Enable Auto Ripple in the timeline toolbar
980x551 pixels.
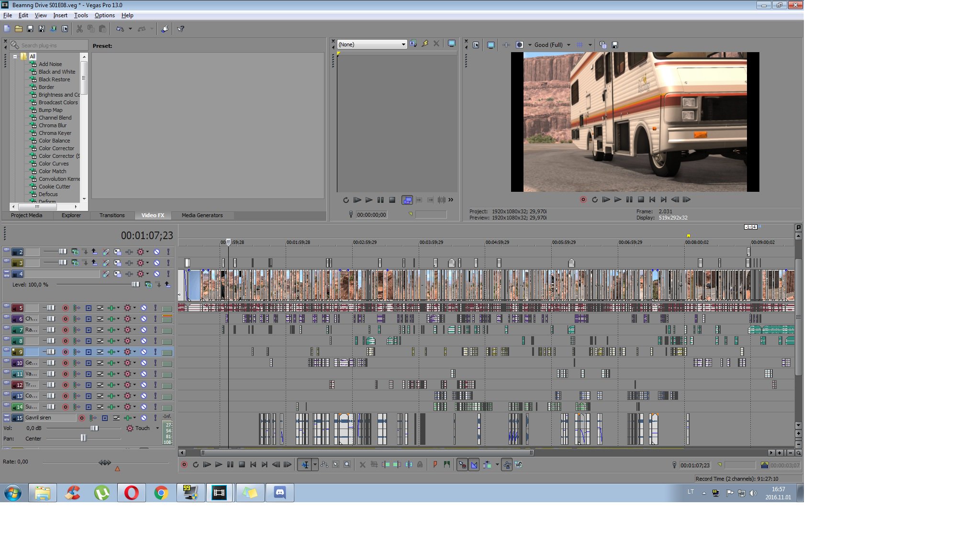click(487, 464)
